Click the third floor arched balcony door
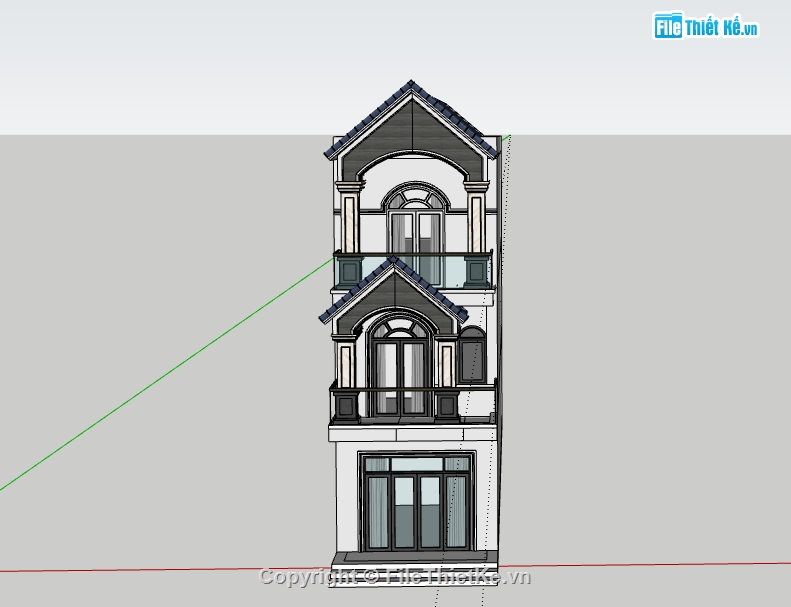This screenshot has height=607, width=791. tap(416, 232)
